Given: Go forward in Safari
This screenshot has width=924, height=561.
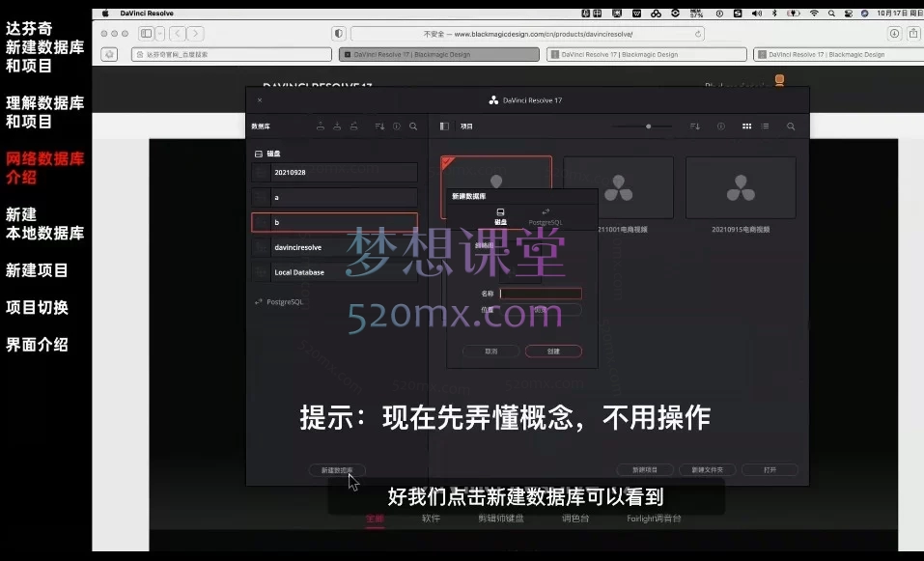Looking at the screenshot, I should click(x=196, y=34).
